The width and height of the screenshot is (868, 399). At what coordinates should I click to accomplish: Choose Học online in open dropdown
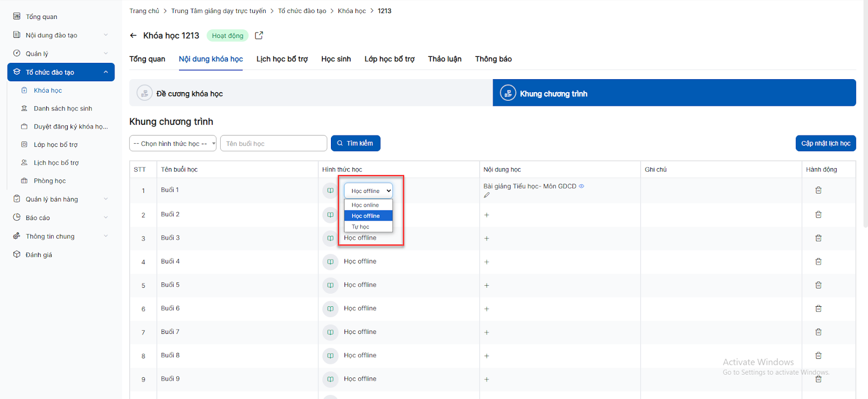(368, 205)
